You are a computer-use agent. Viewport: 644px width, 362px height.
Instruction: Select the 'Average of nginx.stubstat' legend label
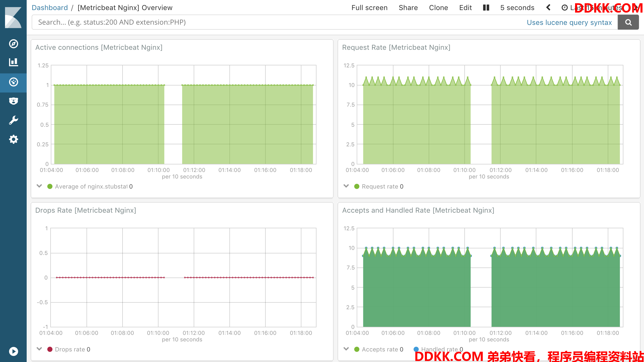(x=91, y=187)
